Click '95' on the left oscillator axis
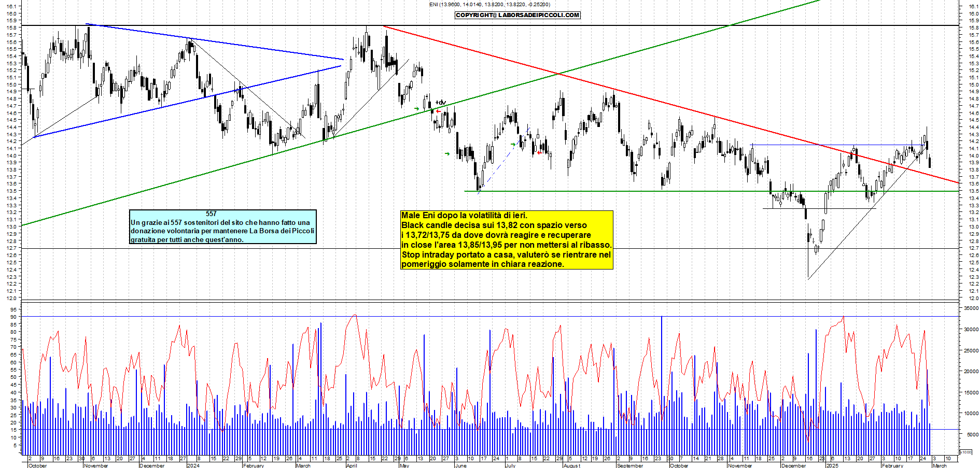The width and height of the screenshot is (980, 468). click(13, 309)
